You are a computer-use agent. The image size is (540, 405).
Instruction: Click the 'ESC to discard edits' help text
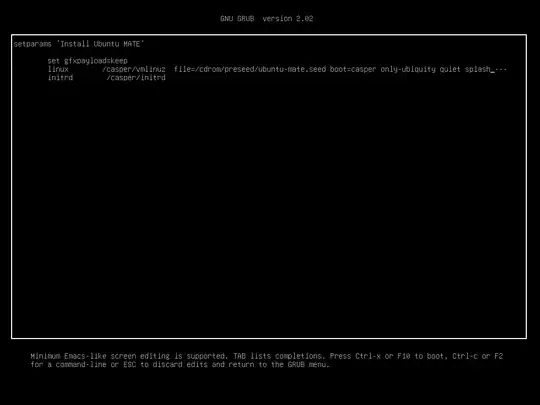click(x=165, y=364)
